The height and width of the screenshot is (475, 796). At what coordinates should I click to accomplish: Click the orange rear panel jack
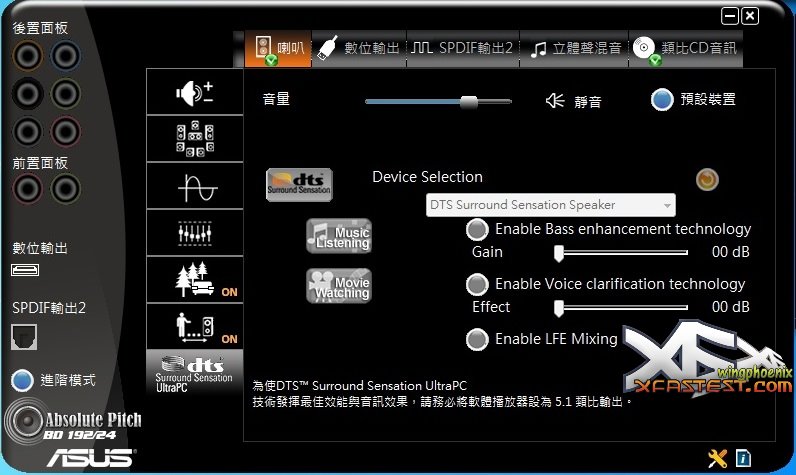pos(27,55)
